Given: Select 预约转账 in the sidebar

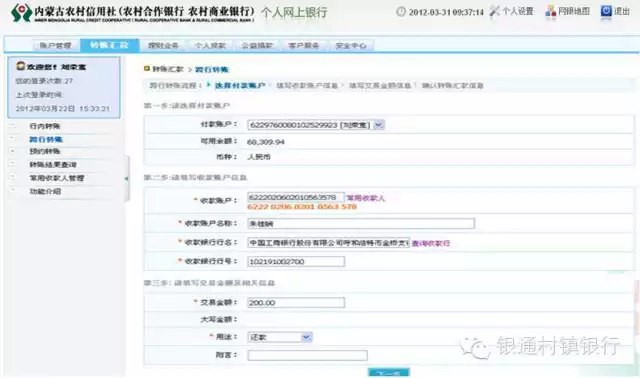Looking at the screenshot, I should point(45,151).
